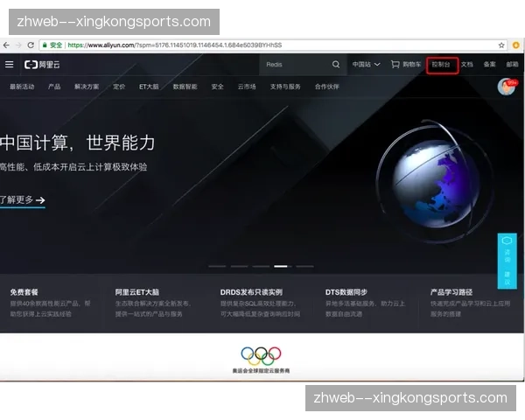
Task: Click the globe banner graphic
Action: point(435,183)
